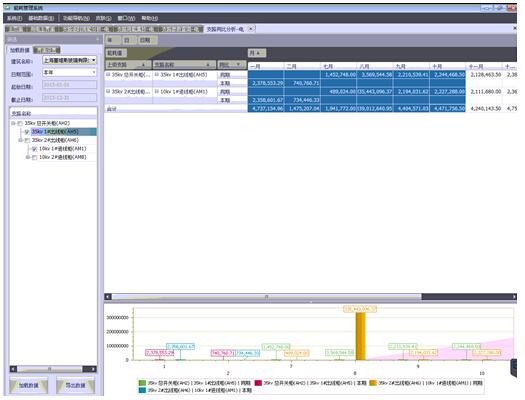Click the right arrow of the tree panel scrollbar
The height and width of the screenshot is (400, 525).
click(x=93, y=369)
